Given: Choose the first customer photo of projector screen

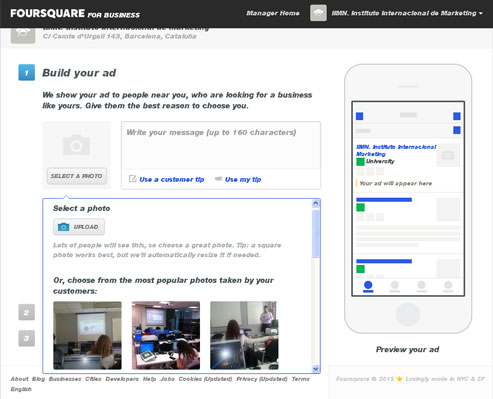Looking at the screenshot, I should [87, 335].
